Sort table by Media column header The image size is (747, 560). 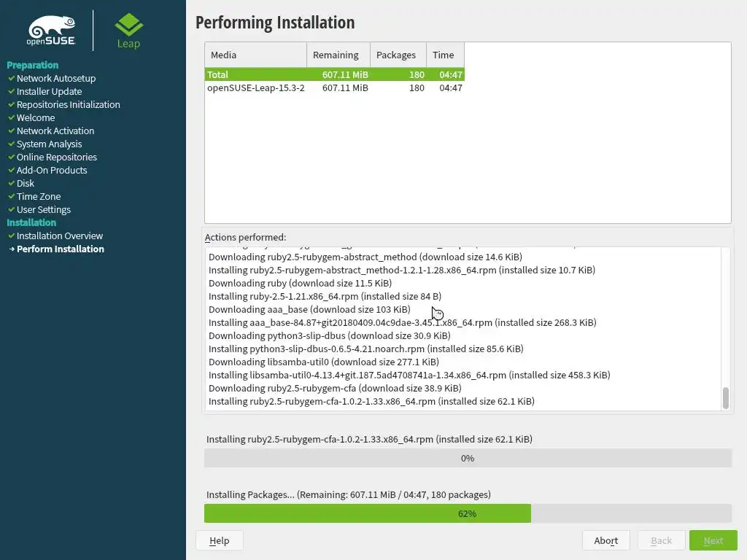click(256, 55)
